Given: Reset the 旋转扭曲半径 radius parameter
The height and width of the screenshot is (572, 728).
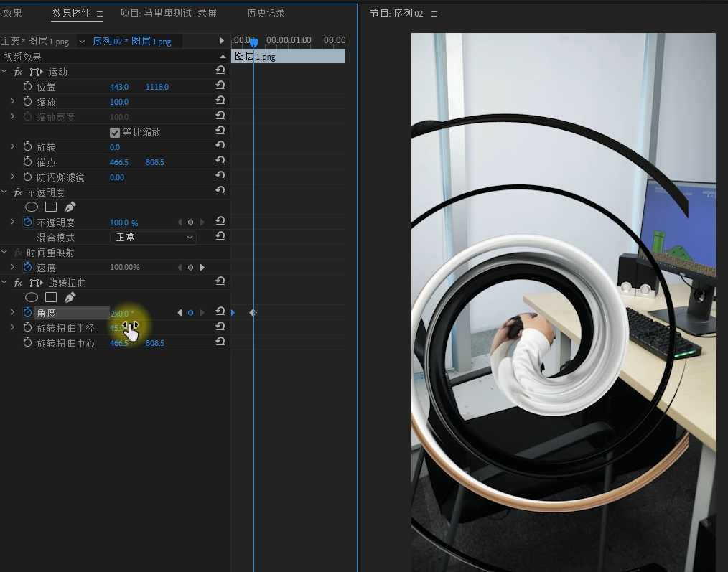Looking at the screenshot, I should point(220,327).
